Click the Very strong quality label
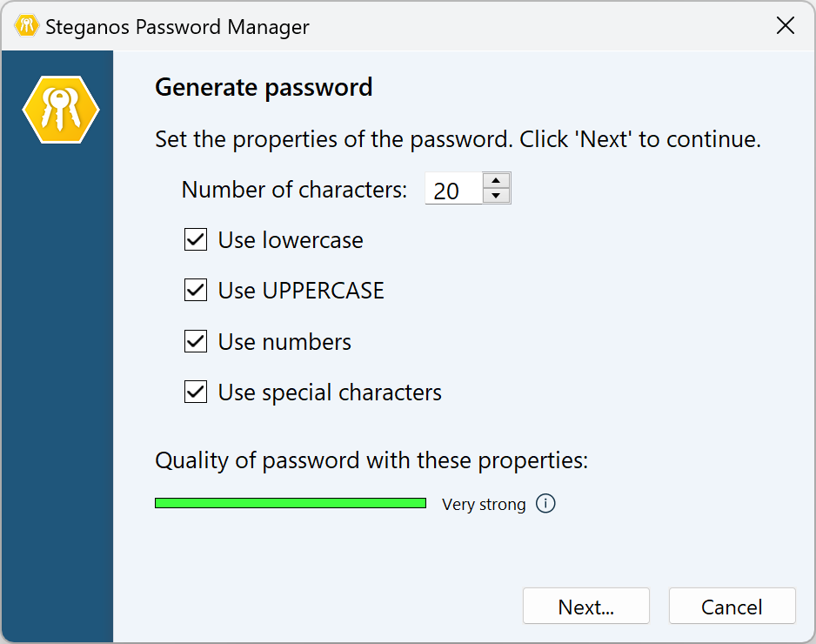The height and width of the screenshot is (644, 816). 484,505
